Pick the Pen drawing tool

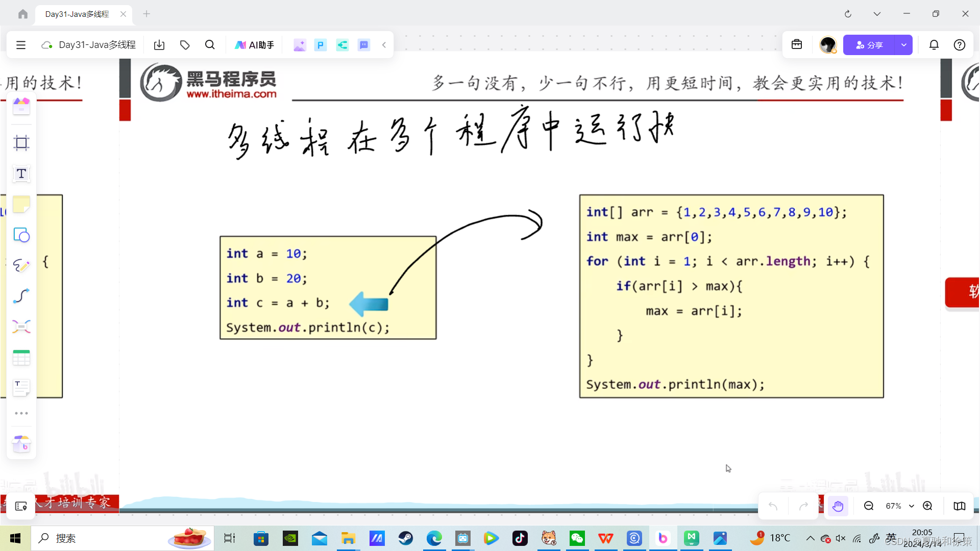coord(21,266)
